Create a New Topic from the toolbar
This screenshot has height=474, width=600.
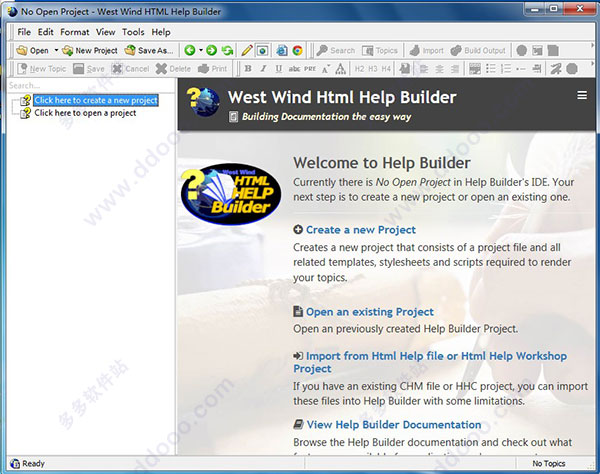[x=42, y=68]
